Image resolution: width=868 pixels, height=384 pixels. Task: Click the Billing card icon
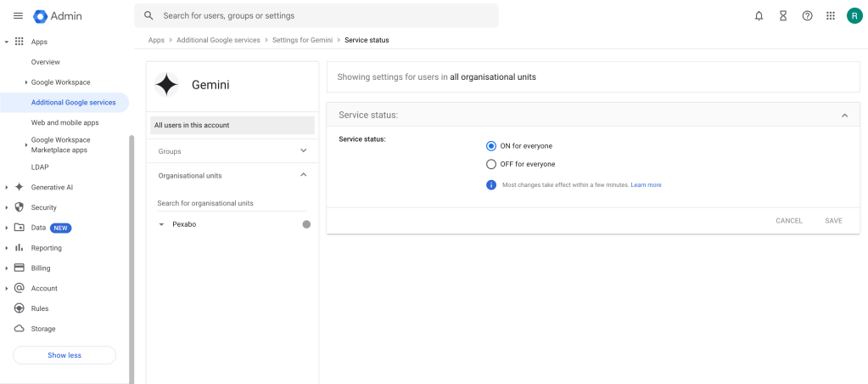coord(20,268)
